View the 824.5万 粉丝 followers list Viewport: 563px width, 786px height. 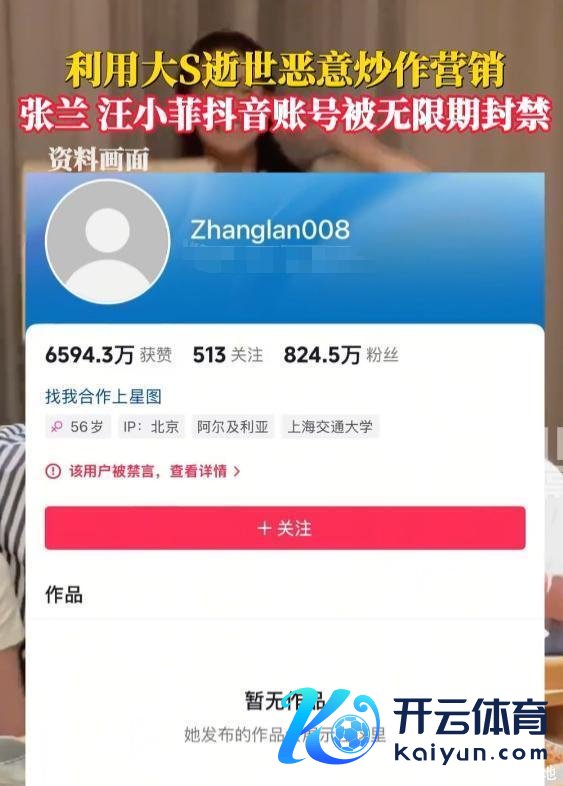click(x=341, y=355)
